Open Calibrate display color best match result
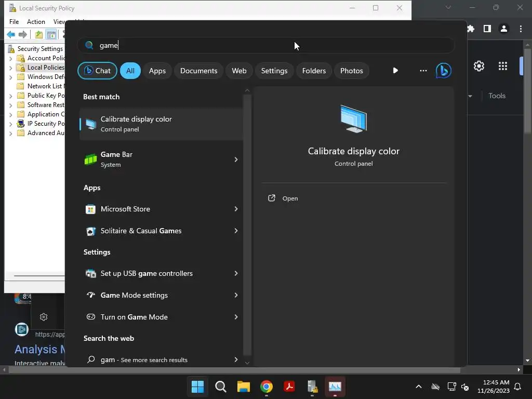Image resolution: width=532 pixels, height=399 pixels. coord(161,124)
